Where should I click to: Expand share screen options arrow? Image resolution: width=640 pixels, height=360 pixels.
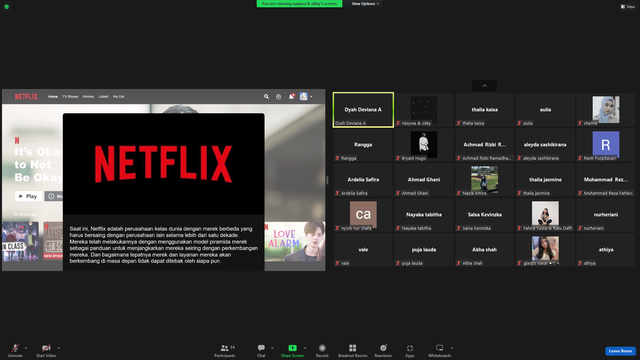304,348
